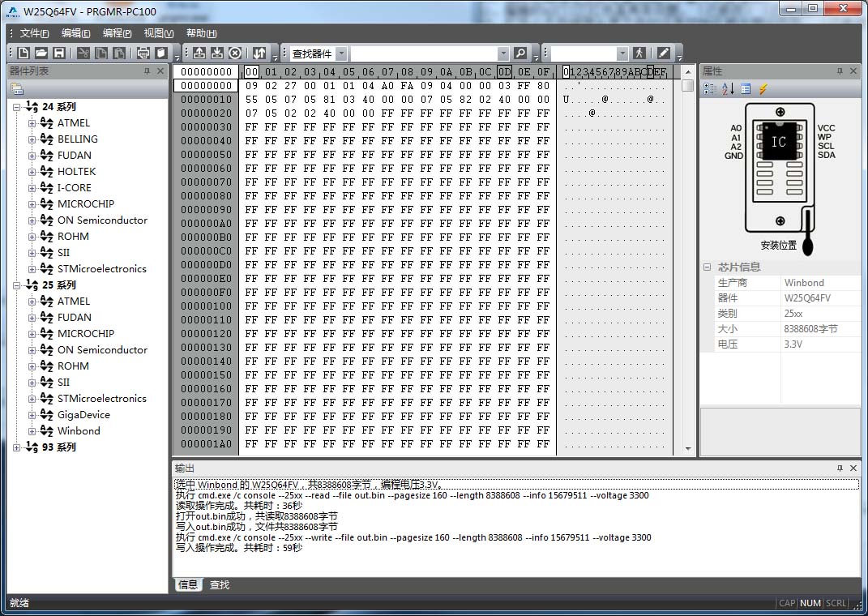The height and width of the screenshot is (616, 868).
Task: Click the device search text input field
Action: pyautogui.click(x=425, y=53)
